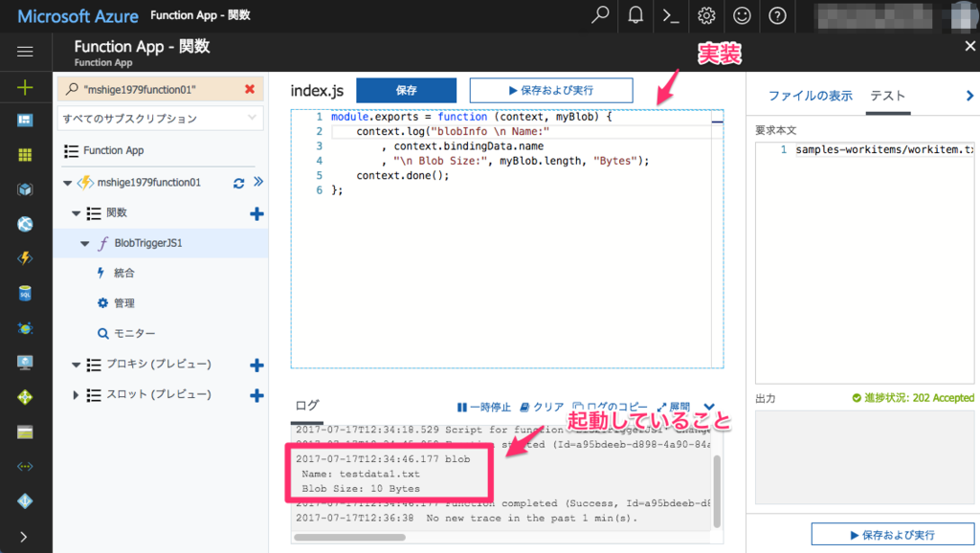Pause the log with 一時停止

pos(484,408)
